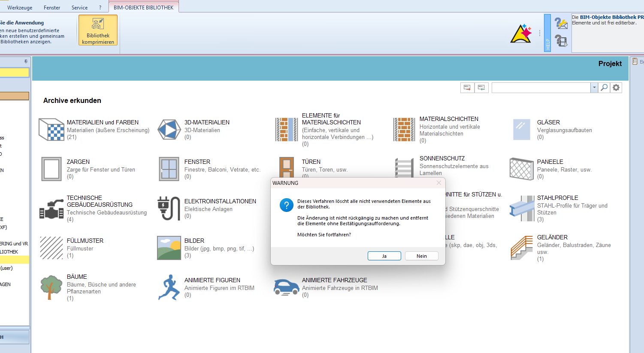Open the Werkzeuge menu
The image size is (644, 353).
click(20, 7)
